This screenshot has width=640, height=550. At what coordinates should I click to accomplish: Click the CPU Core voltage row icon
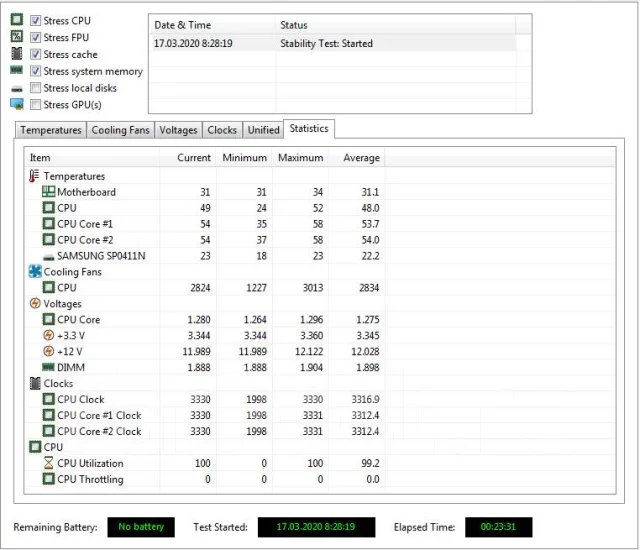pyautogui.click(x=49, y=319)
